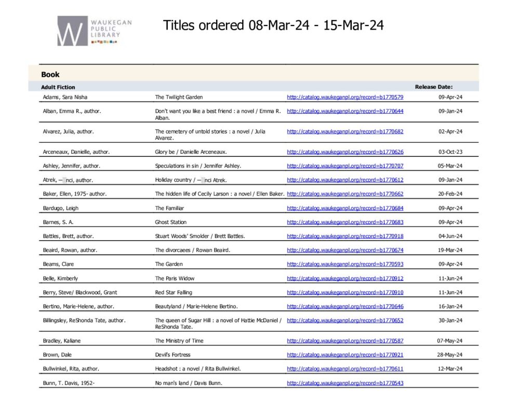Select the title 'The Paris Widow'
This screenshot has width=532, height=411.
point(175,279)
